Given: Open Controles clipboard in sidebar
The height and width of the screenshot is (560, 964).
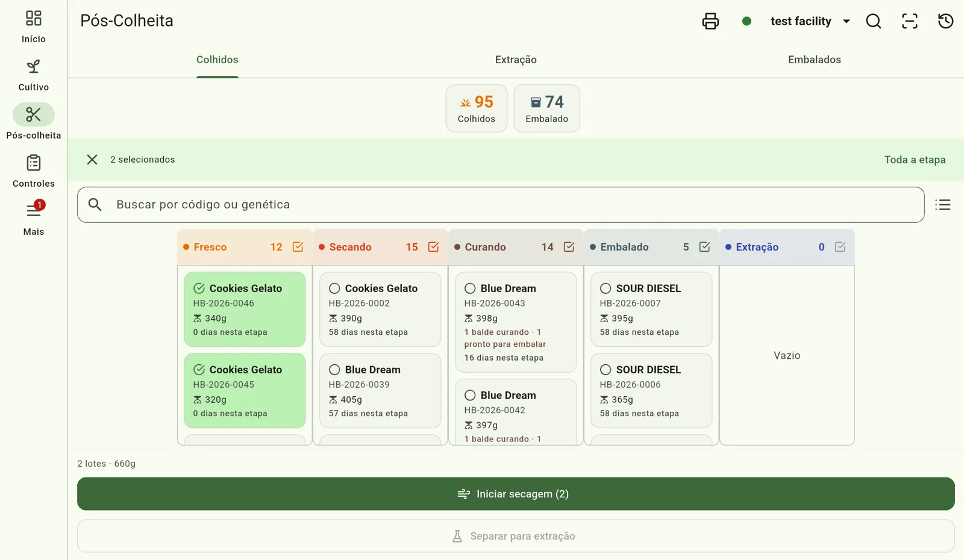Looking at the screenshot, I should (34, 171).
